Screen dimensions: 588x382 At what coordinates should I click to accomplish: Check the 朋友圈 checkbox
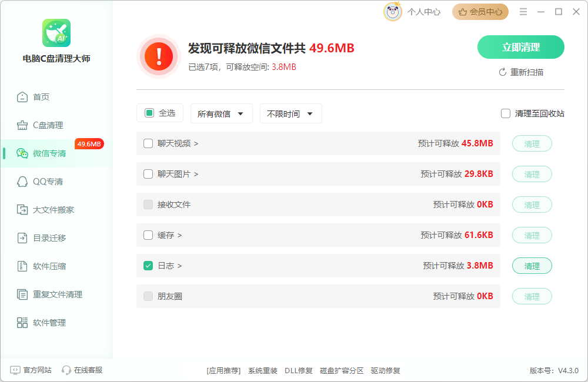click(x=148, y=296)
